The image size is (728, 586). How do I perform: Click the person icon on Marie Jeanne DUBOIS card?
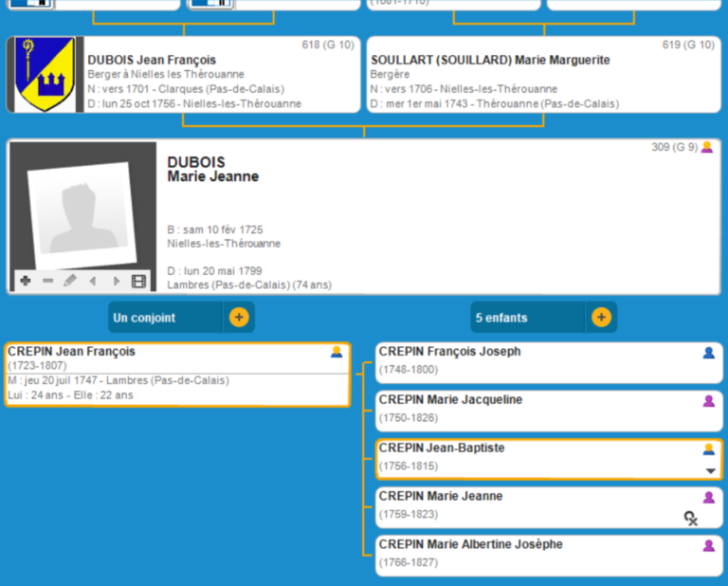pos(706,148)
